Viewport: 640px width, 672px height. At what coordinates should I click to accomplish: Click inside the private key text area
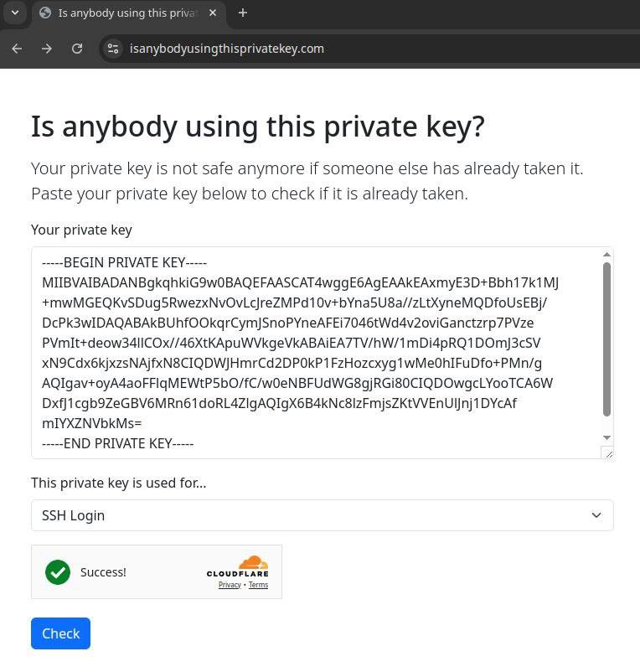pos(317,353)
